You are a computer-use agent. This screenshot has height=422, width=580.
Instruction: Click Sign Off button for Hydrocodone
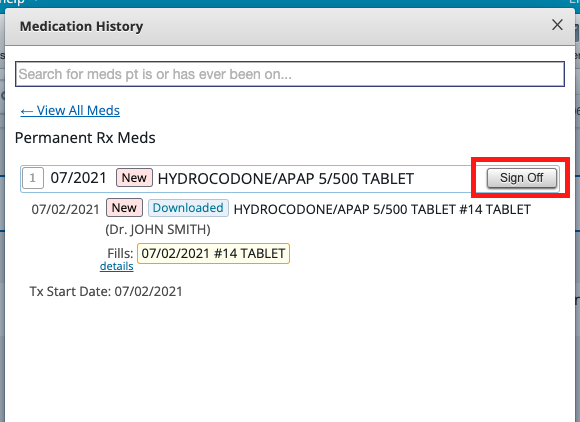(522, 178)
